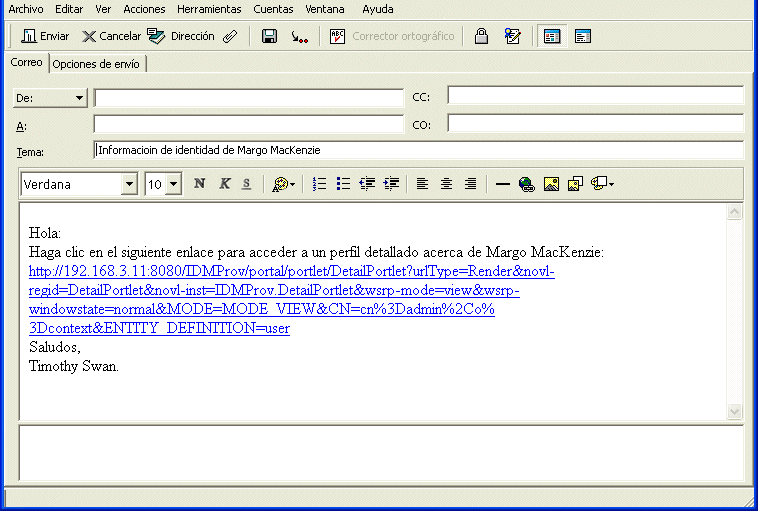Image resolution: width=758 pixels, height=511 pixels.
Task: Click the Enviar send button
Action: [x=45, y=36]
